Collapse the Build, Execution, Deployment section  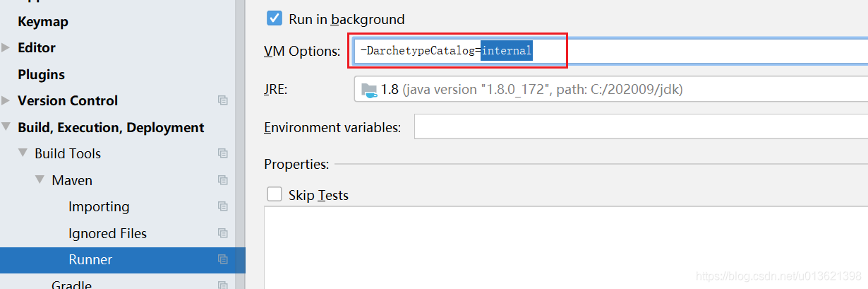6,128
